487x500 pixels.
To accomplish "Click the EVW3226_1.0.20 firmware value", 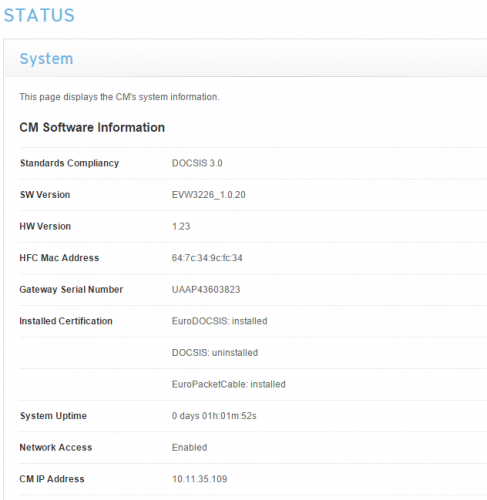I will tap(209, 195).
